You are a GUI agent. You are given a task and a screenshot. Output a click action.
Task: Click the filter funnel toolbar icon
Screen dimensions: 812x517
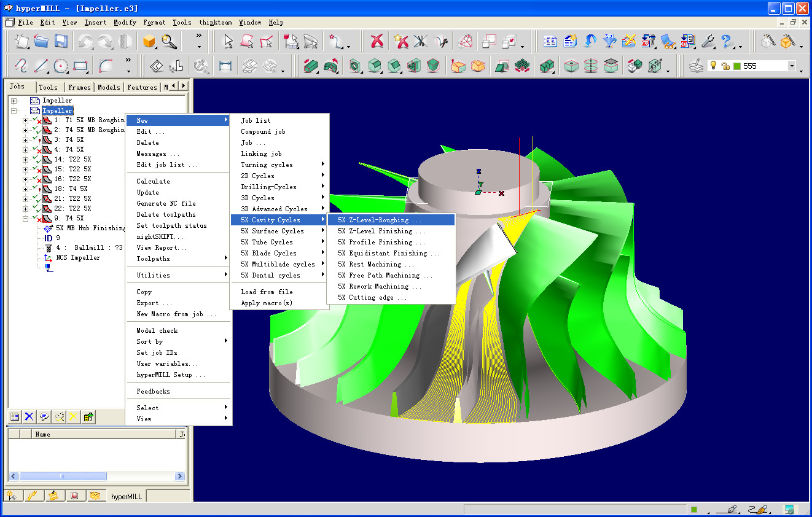point(609,41)
